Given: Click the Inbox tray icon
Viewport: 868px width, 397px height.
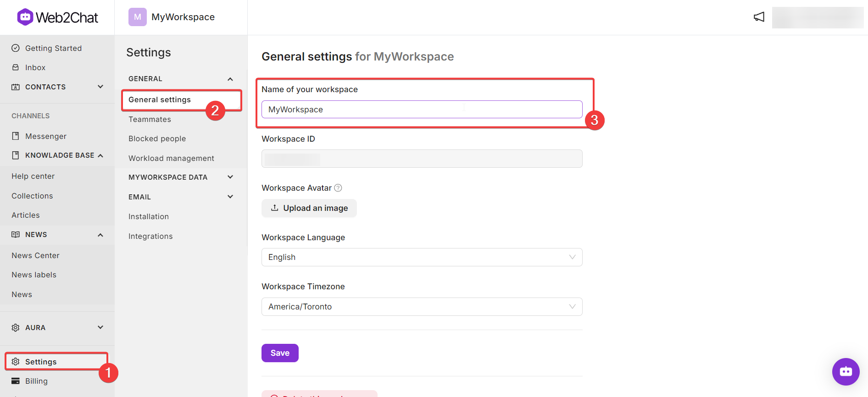Looking at the screenshot, I should pos(16,67).
